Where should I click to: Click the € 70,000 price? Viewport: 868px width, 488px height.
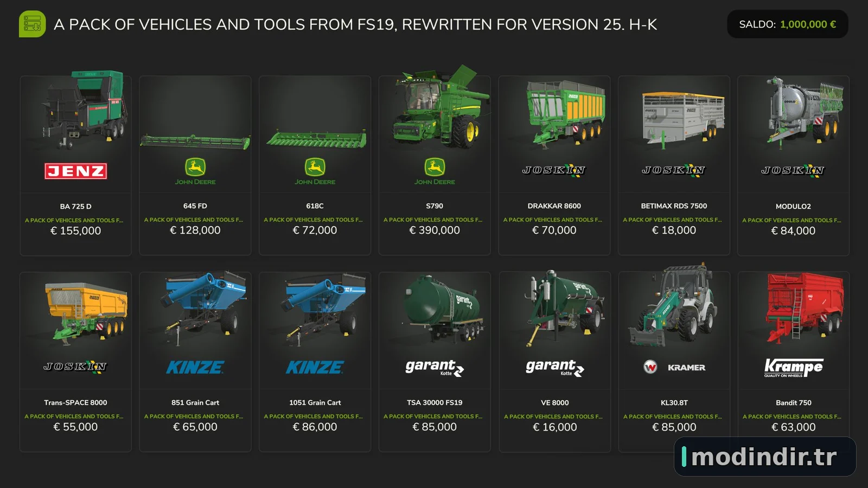coord(554,230)
